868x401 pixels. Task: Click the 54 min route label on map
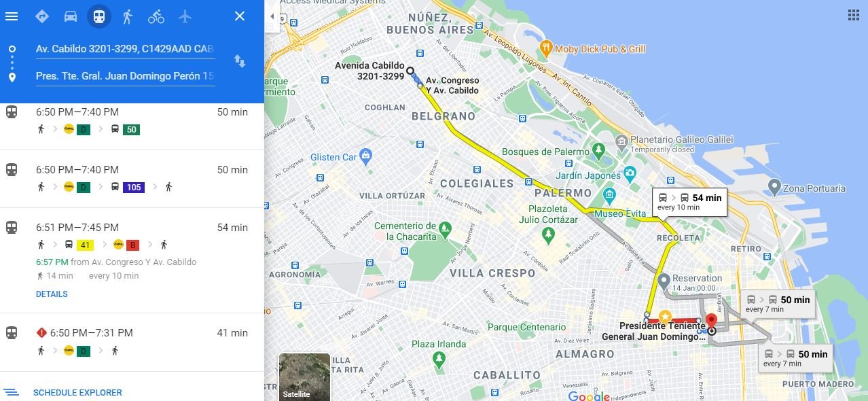[x=690, y=202]
